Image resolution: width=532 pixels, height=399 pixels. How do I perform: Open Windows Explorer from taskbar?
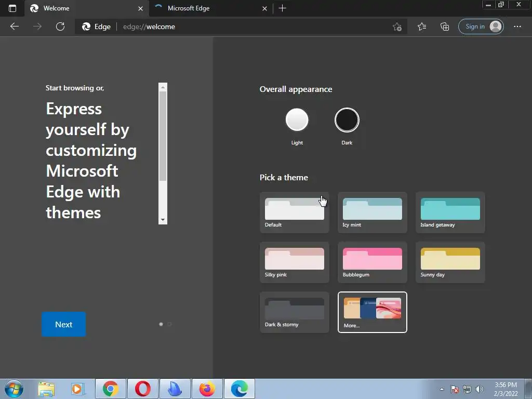point(46,389)
